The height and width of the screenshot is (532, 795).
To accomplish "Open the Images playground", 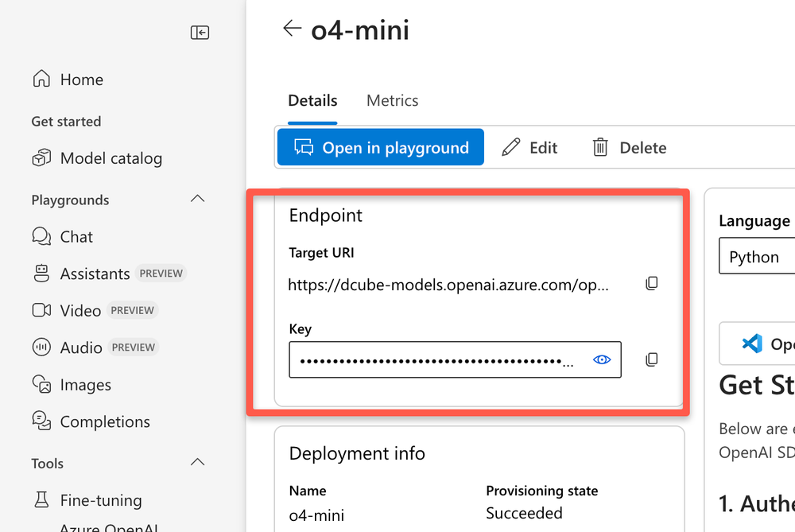I will (x=85, y=384).
